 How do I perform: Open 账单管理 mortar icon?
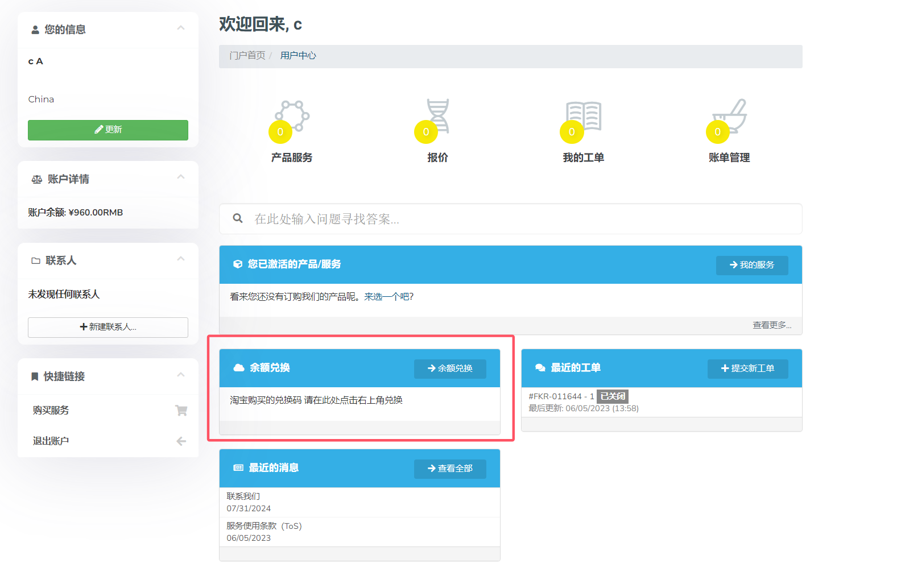[730, 116]
